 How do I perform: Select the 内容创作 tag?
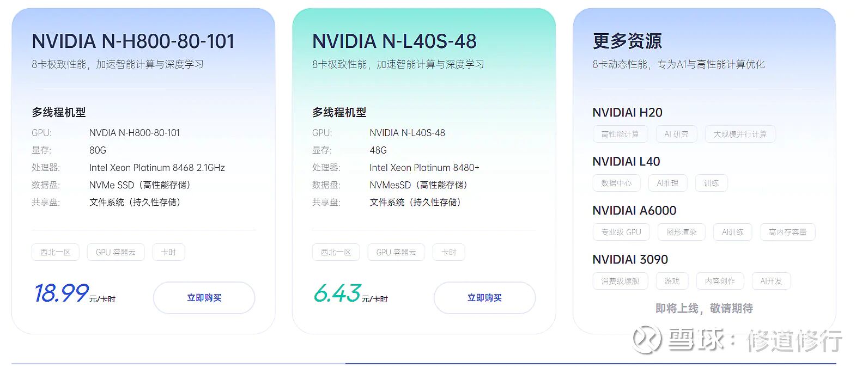click(x=719, y=281)
